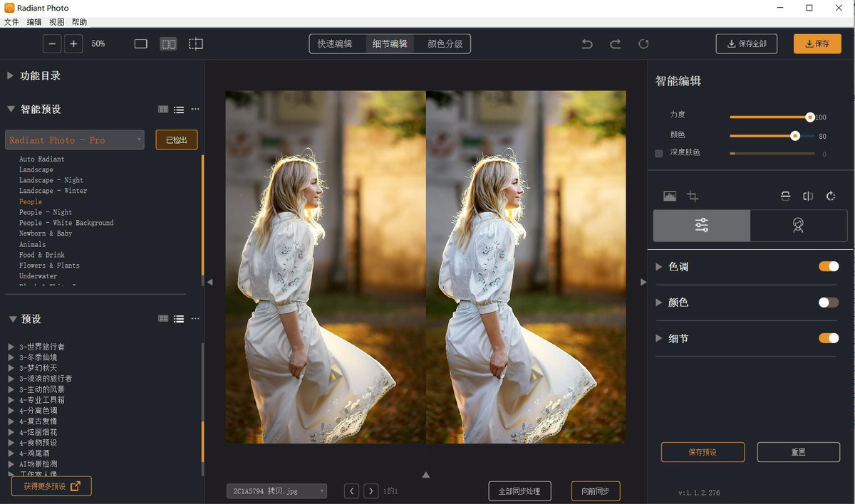The image size is (855, 504).
Task: Collapse the 智能预设 section
Action: coord(11,109)
